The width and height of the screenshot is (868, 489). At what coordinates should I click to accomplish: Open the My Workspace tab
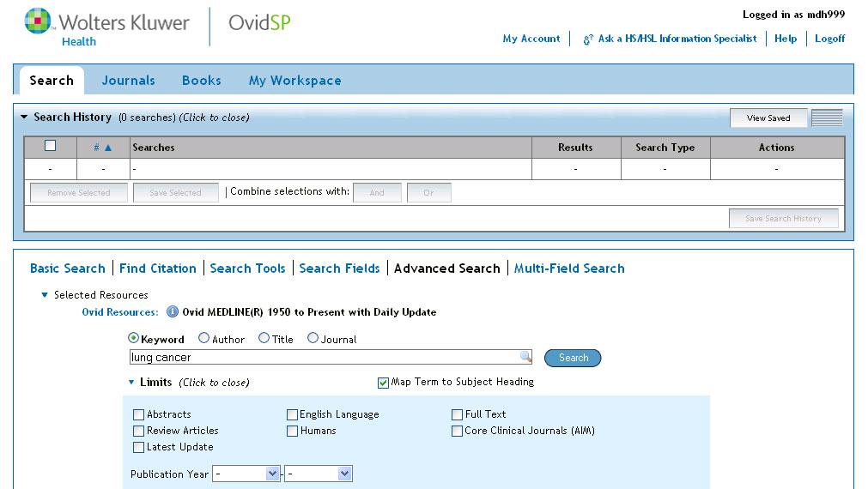(294, 81)
